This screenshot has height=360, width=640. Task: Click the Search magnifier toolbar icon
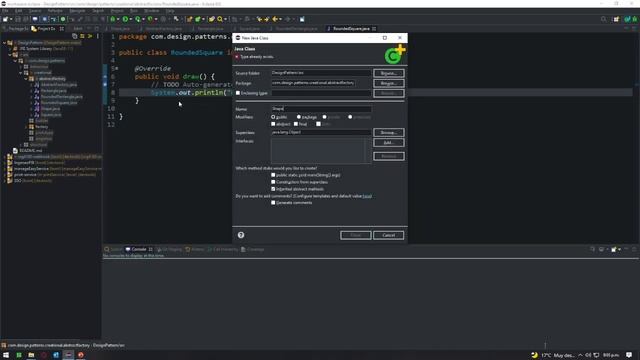point(220,19)
